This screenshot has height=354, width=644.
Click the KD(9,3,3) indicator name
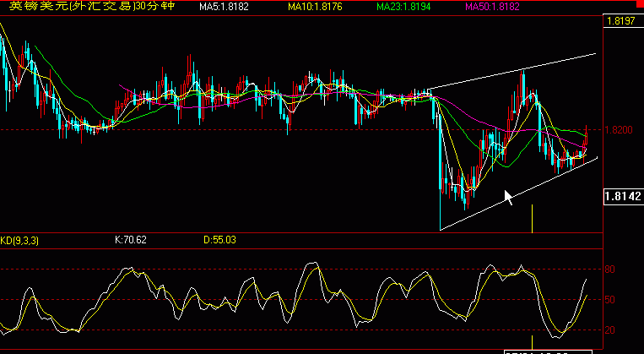coord(19,240)
